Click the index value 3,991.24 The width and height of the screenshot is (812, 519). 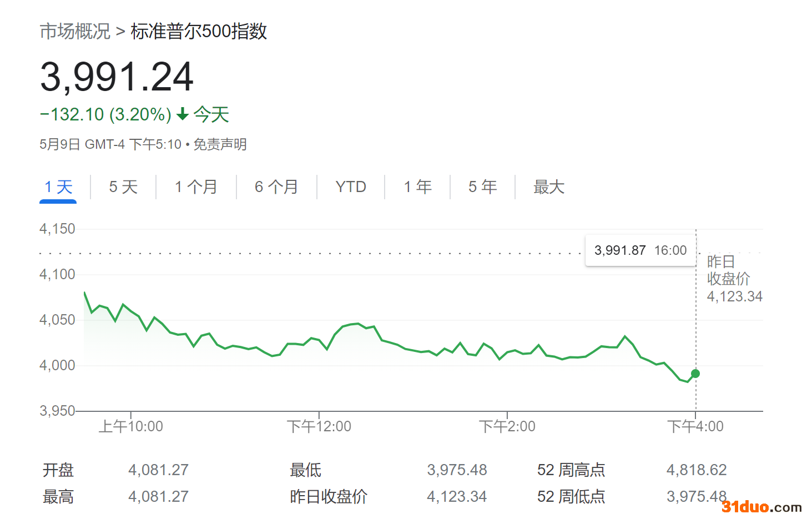point(117,77)
